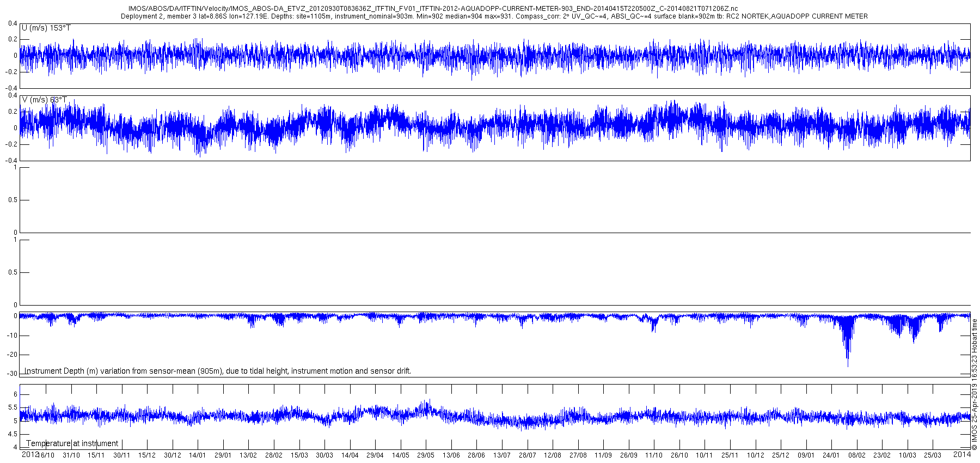Select the 13/02 date tick label

pos(248,455)
